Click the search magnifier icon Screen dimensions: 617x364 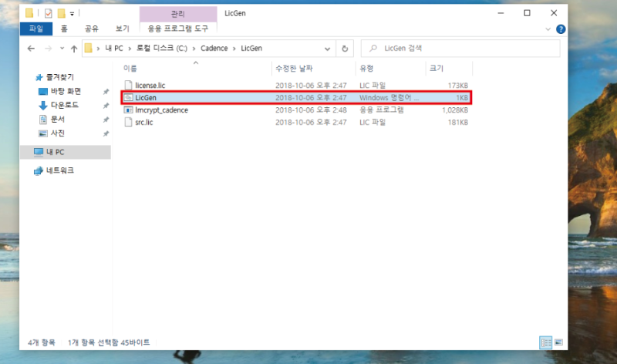coord(373,49)
